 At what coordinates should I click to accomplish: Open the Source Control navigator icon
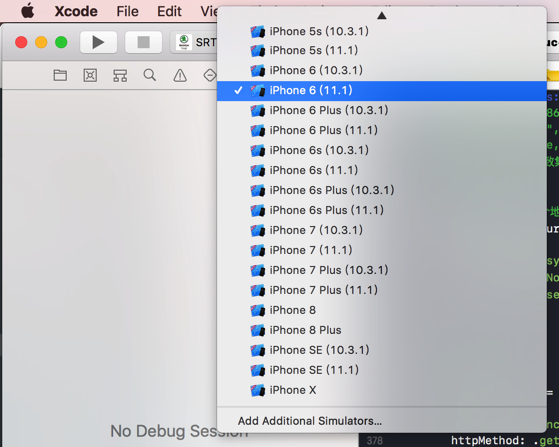(90, 75)
